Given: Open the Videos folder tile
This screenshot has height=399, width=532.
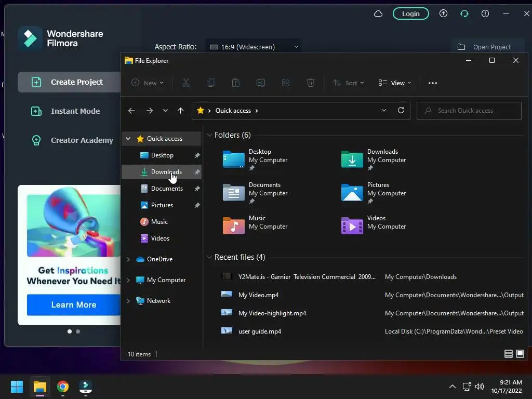Looking at the screenshot, I should click(x=374, y=225).
